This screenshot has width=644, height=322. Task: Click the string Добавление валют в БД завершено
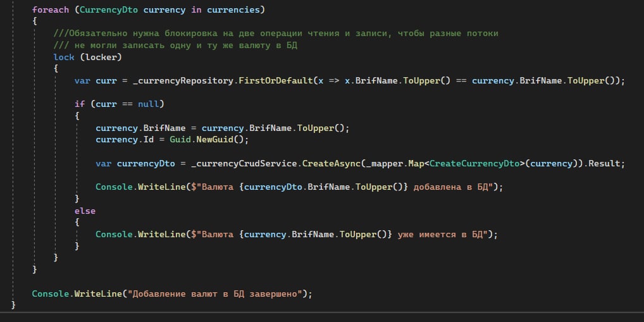point(215,294)
